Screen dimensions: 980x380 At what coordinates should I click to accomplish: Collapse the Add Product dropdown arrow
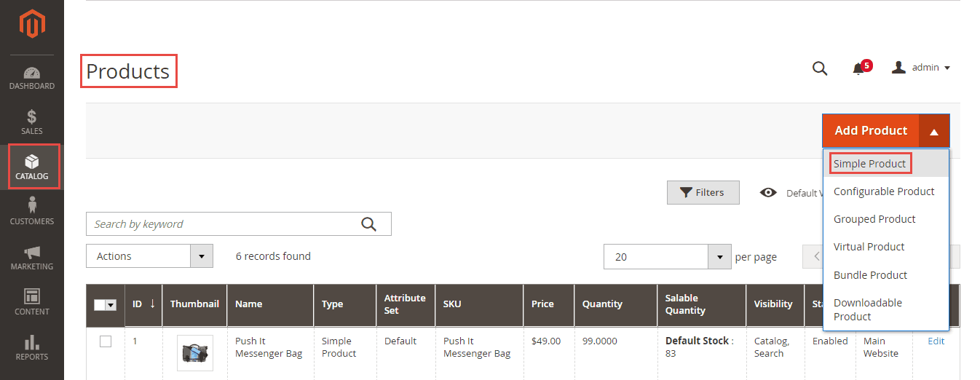point(934,131)
